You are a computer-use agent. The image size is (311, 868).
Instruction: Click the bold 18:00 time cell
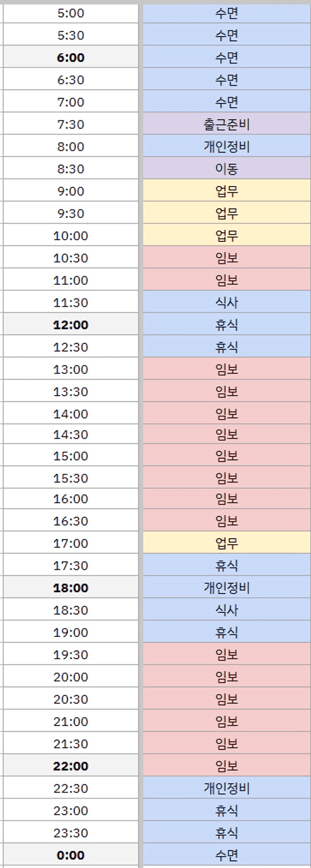click(71, 587)
